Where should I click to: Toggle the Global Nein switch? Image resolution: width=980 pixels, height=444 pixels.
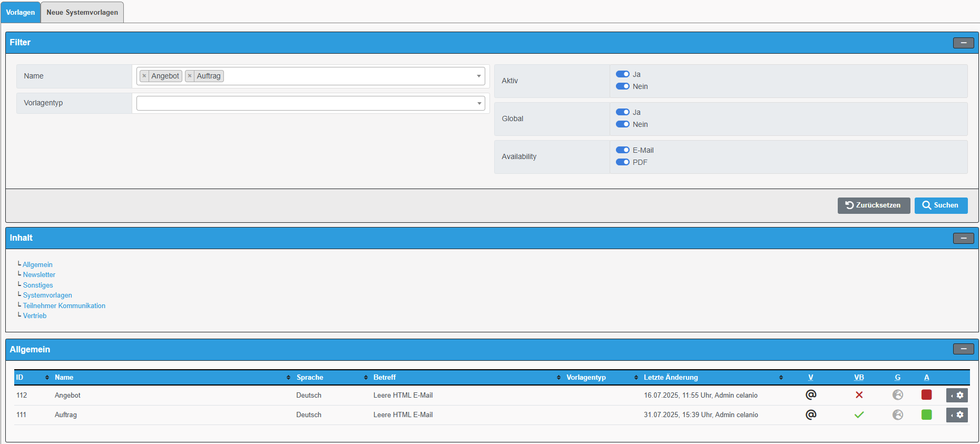click(623, 124)
